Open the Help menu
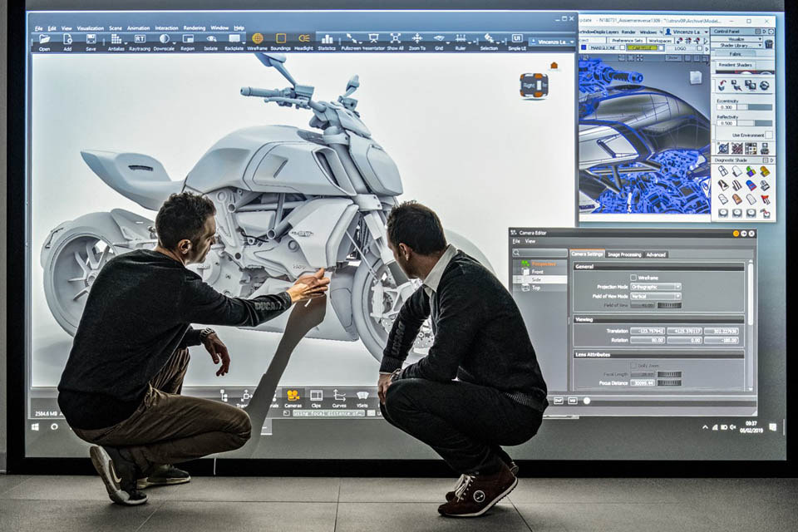This screenshot has width=798, height=532. point(239,28)
